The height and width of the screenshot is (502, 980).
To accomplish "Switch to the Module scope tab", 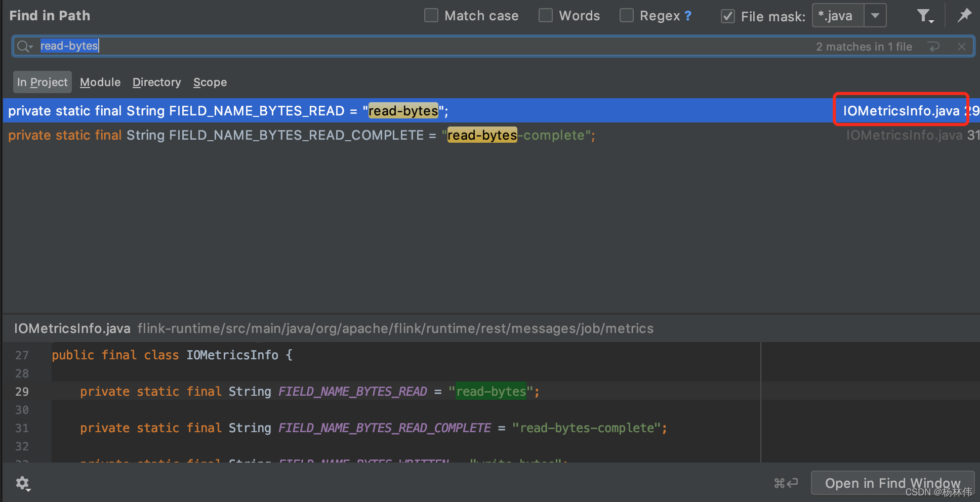I will (x=100, y=82).
